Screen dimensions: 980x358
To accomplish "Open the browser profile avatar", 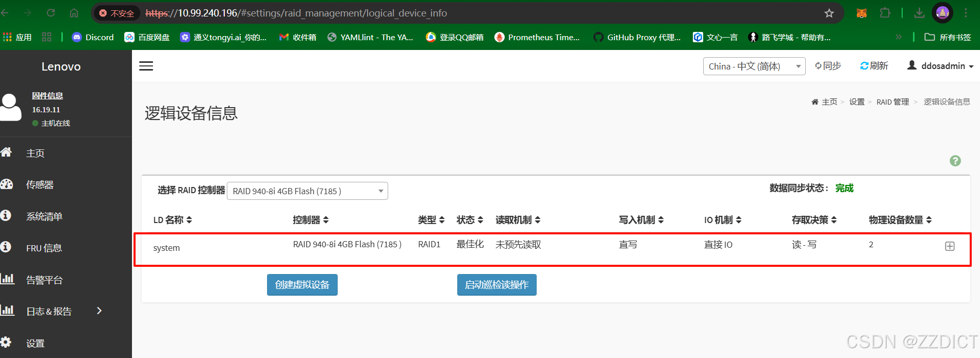I will [x=943, y=13].
